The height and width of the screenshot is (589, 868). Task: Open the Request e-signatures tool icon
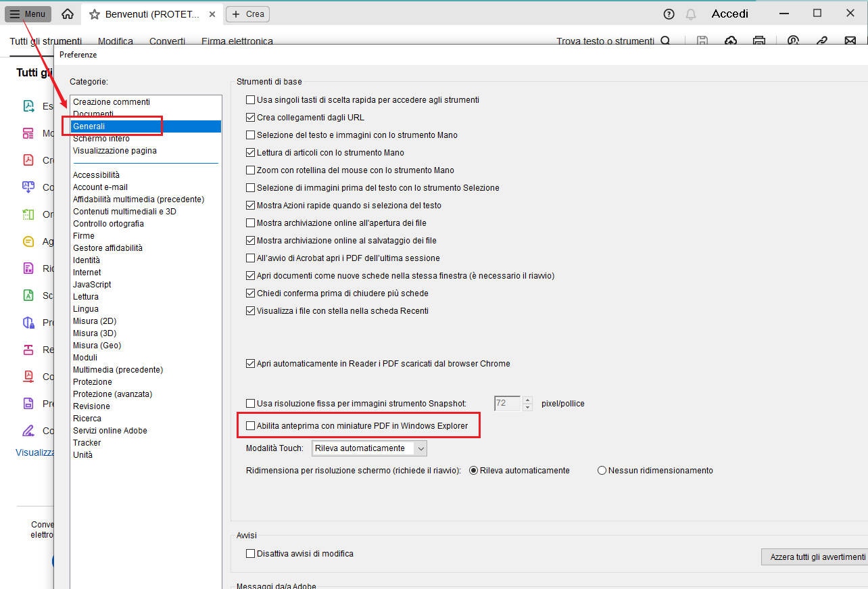[x=28, y=268]
